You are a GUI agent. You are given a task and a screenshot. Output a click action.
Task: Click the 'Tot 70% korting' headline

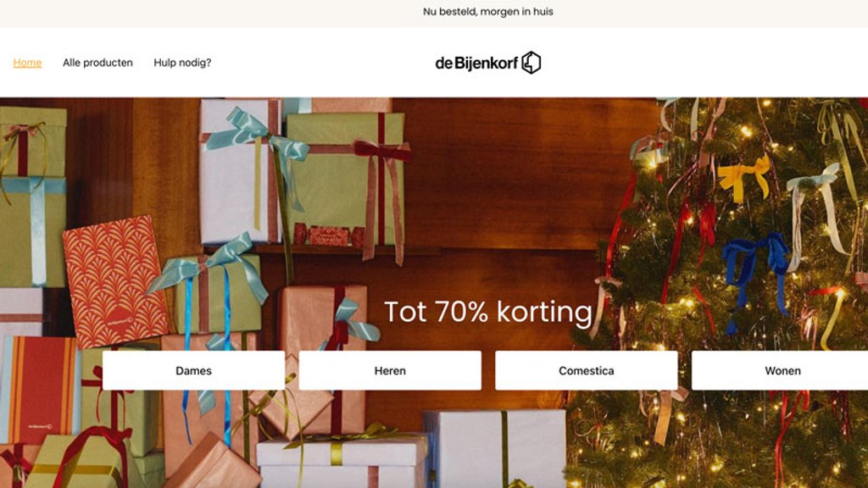pyautogui.click(x=488, y=312)
